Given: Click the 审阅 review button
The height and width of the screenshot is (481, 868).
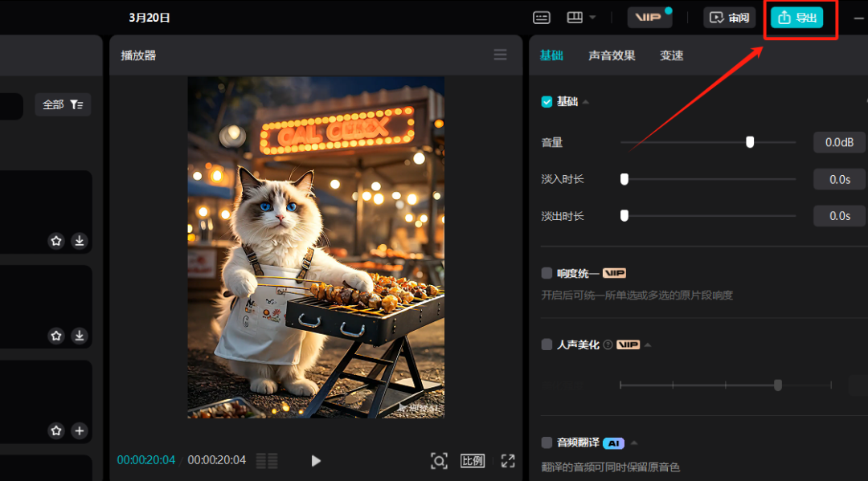Looking at the screenshot, I should [729, 18].
